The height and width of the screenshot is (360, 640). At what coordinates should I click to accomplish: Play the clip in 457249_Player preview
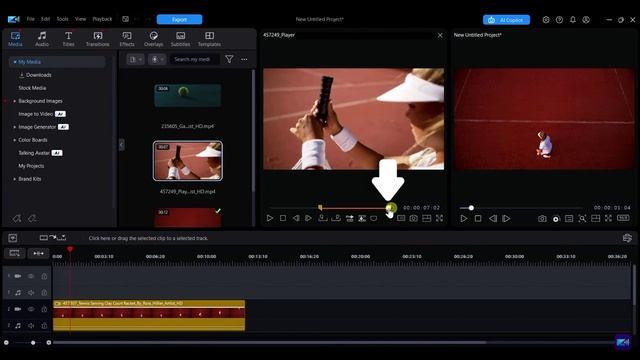click(270, 218)
